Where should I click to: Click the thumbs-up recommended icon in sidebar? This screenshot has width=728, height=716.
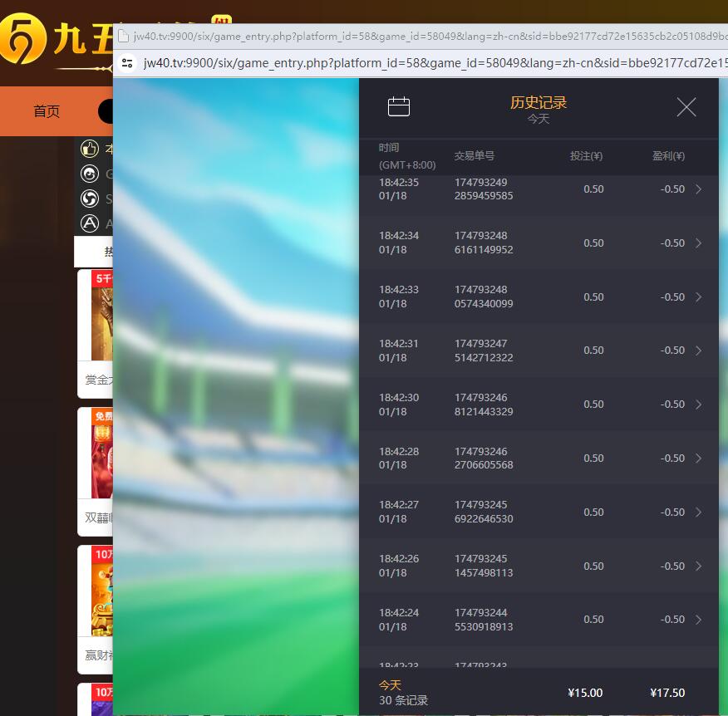(89, 150)
